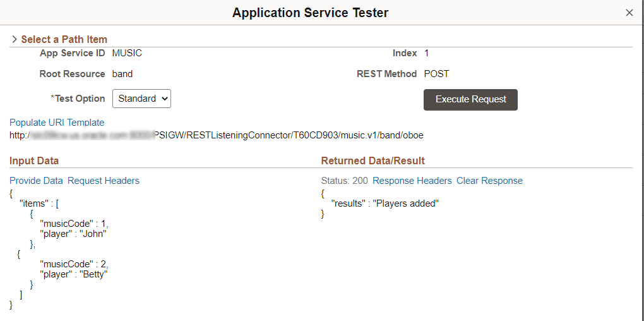Close the Application Service Tester dialog
Viewport: 644px width, 321px height.
[x=629, y=13]
